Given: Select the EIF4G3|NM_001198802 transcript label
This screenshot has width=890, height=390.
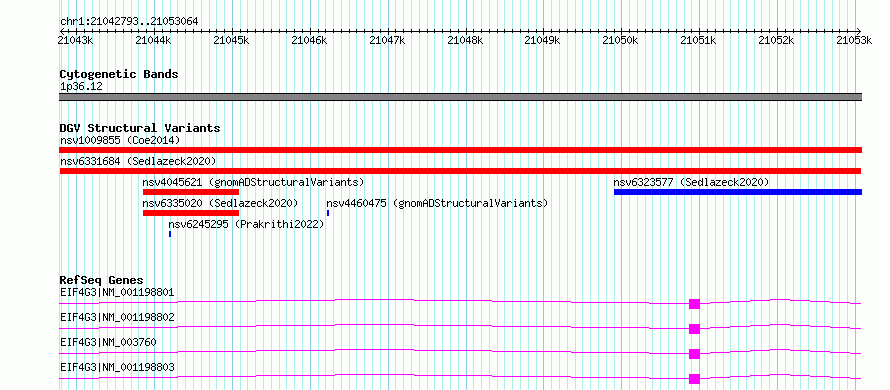Looking at the screenshot, I should tap(117, 317).
